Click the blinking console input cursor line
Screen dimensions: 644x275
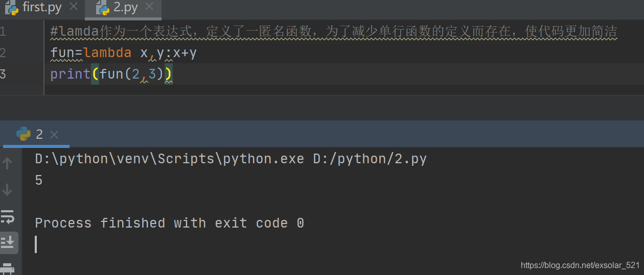coord(36,244)
